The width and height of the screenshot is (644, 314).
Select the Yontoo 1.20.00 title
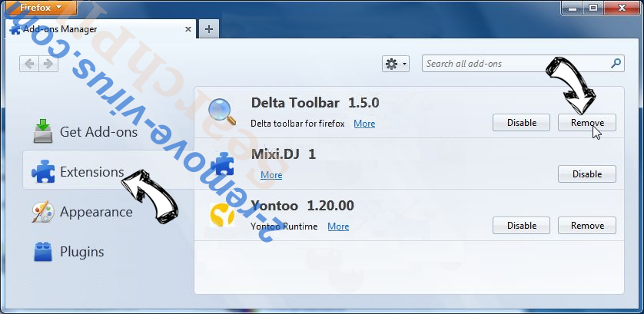[302, 206]
